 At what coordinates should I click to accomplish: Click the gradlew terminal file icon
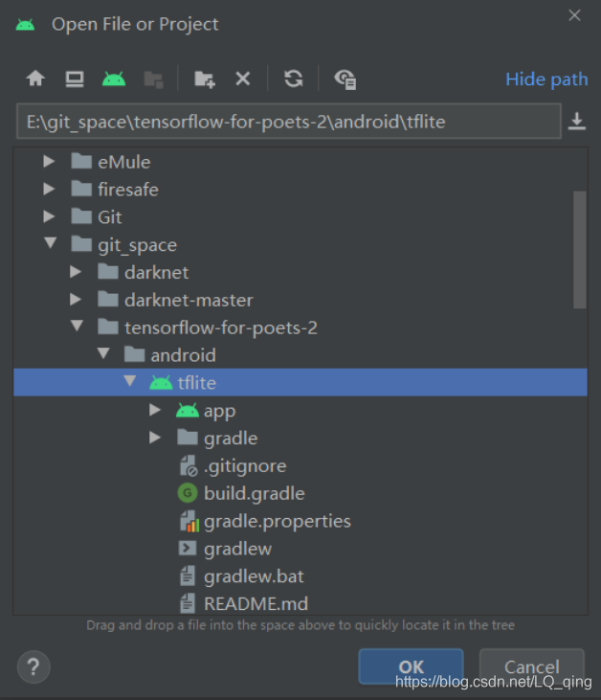coord(188,548)
